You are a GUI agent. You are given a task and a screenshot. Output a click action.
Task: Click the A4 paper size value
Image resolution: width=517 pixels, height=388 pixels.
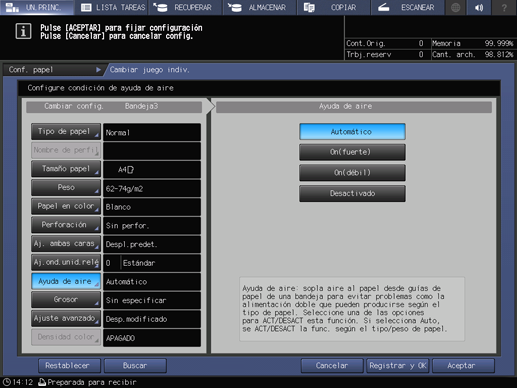pos(152,170)
